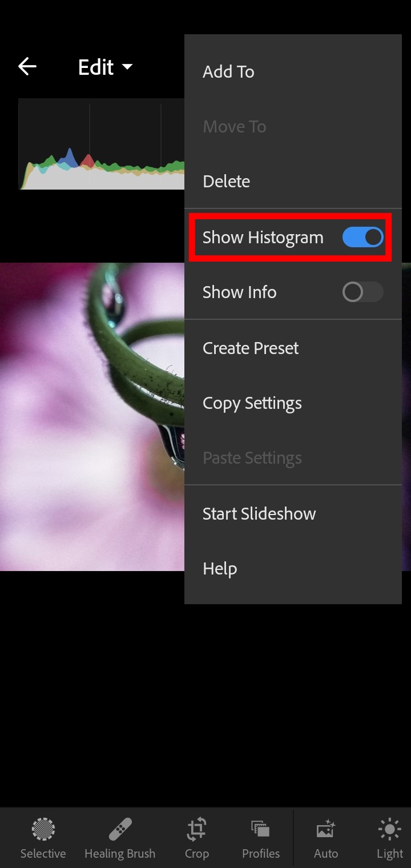Choose Copy Settings option
This screenshot has height=868, width=411.
[x=252, y=403]
